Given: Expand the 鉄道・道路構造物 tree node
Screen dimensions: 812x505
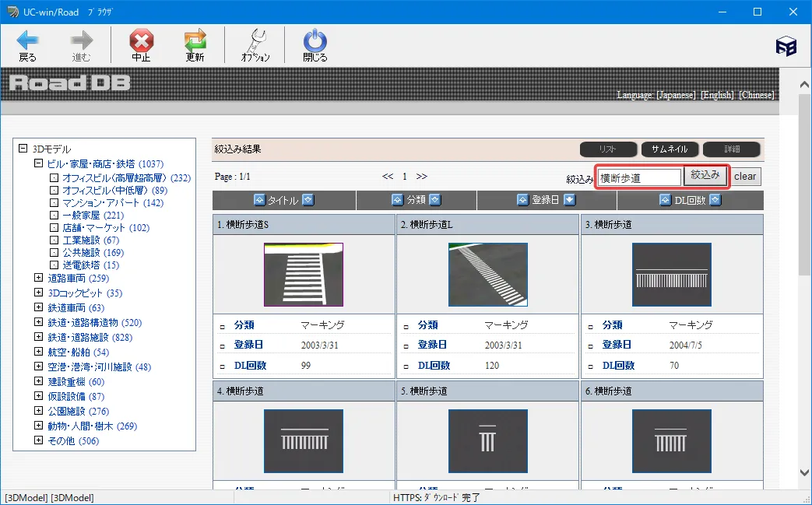Looking at the screenshot, I should [x=39, y=322].
